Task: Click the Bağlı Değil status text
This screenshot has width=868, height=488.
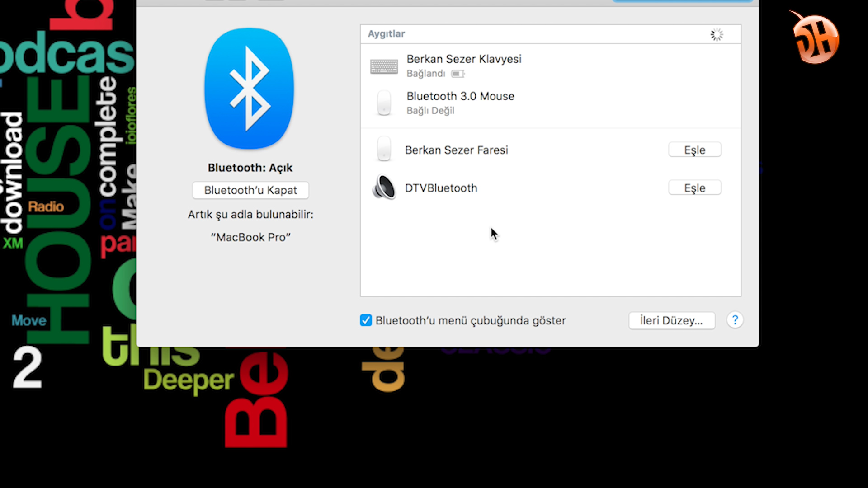Action: [x=430, y=111]
